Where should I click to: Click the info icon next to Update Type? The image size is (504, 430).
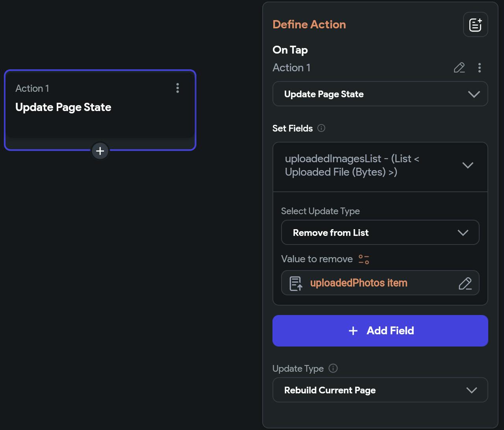[333, 368]
